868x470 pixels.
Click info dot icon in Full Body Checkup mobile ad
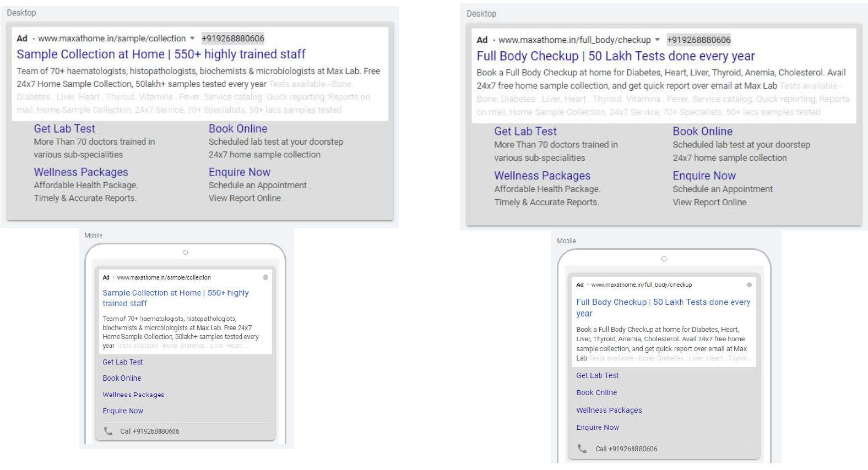749,285
